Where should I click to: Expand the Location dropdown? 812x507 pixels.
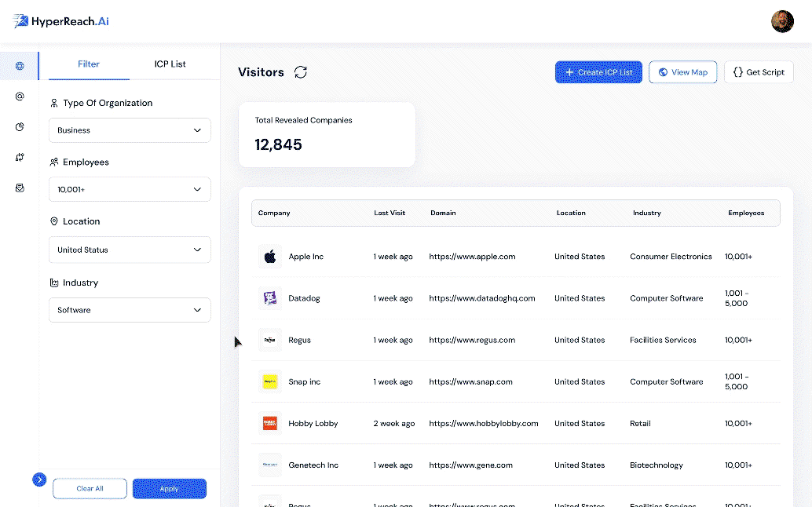pos(130,250)
